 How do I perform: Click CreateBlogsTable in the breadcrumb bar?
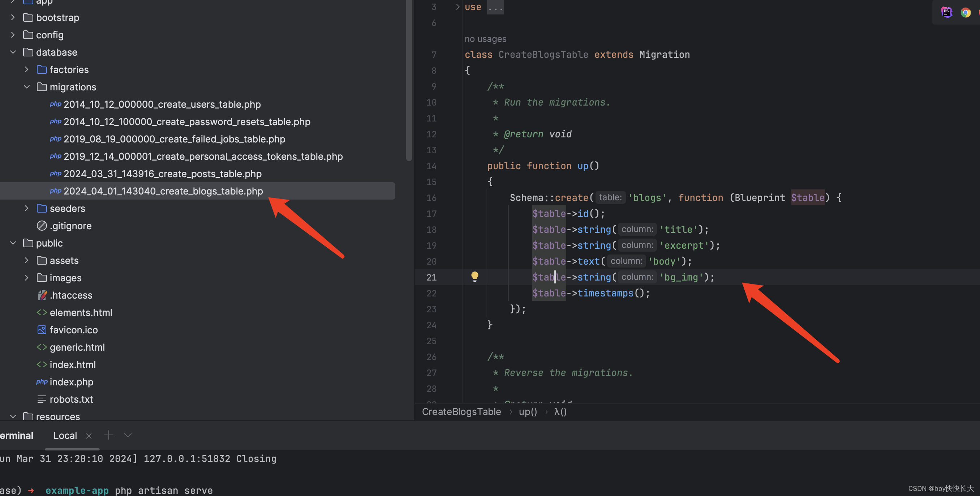pos(461,411)
